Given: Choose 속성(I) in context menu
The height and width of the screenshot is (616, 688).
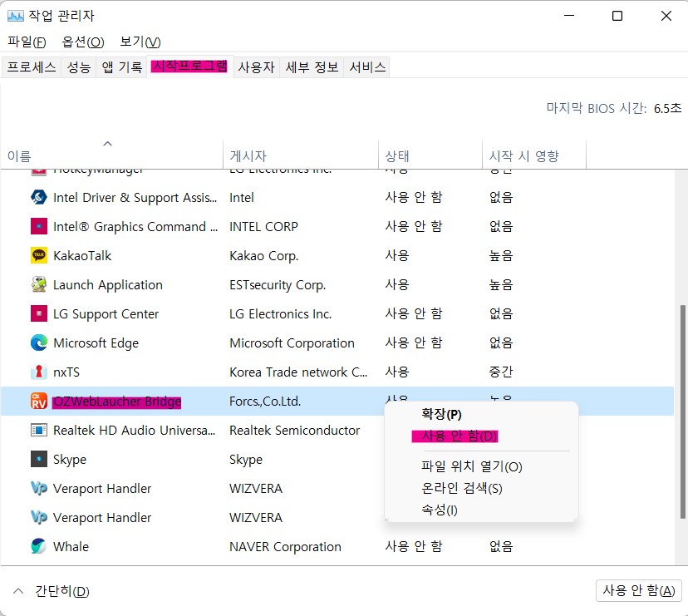Looking at the screenshot, I should click(x=481, y=510).
